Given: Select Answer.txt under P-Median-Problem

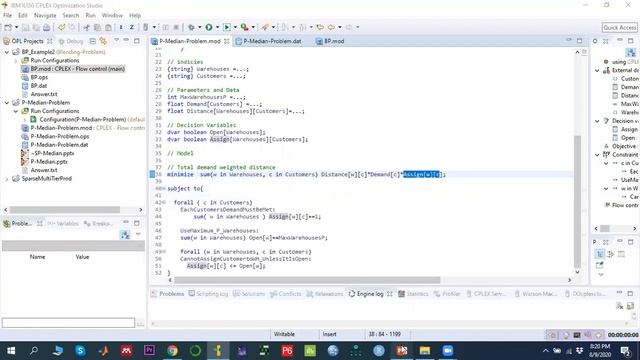Looking at the screenshot, I should [44, 170].
